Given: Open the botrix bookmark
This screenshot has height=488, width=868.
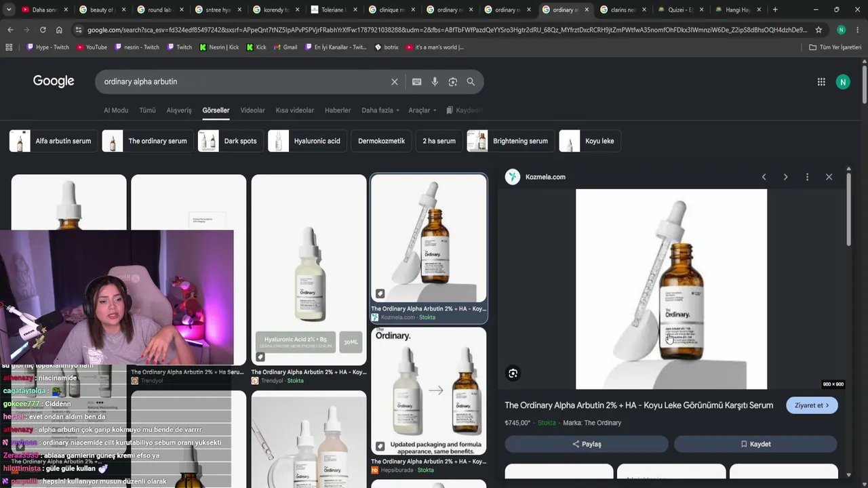Looking at the screenshot, I should click(387, 47).
